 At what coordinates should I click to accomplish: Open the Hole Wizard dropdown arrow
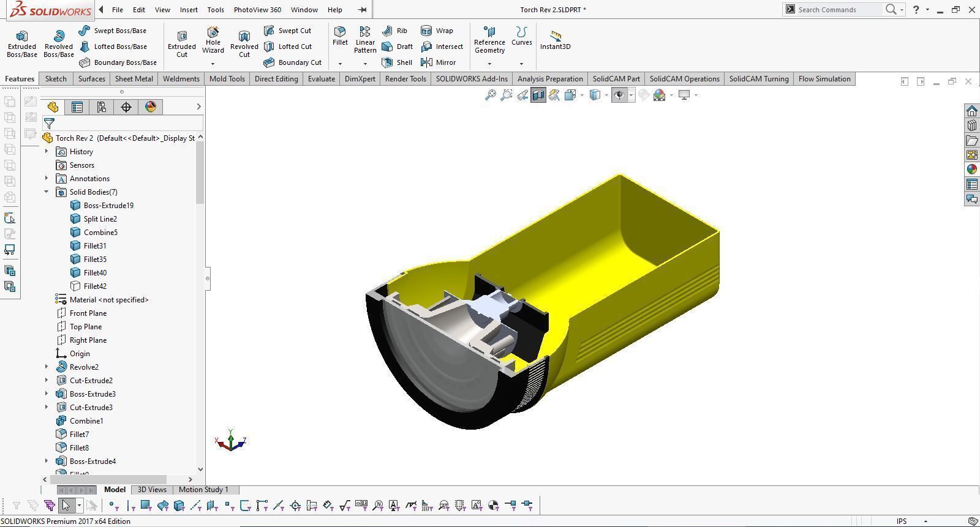[213, 64]
